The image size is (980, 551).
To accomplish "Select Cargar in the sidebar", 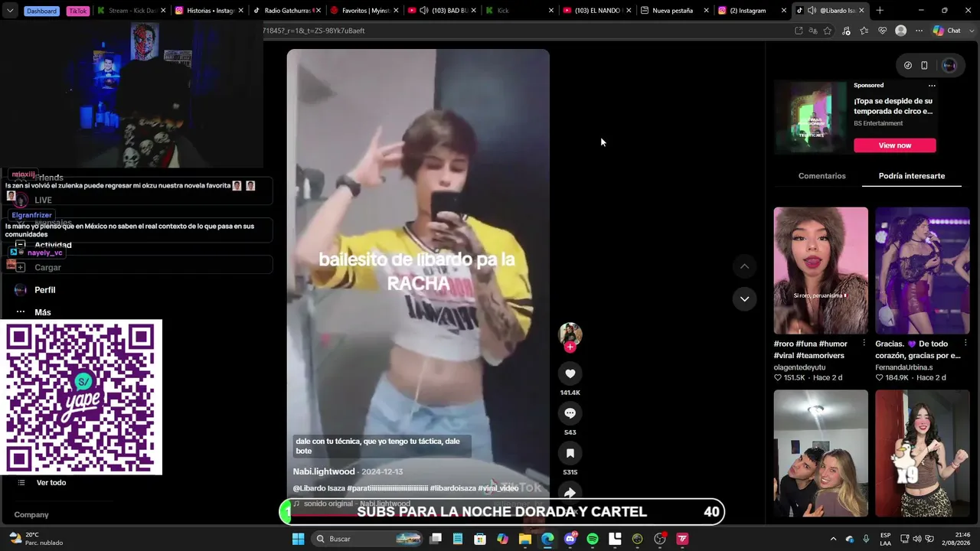I will coord(47,267).
